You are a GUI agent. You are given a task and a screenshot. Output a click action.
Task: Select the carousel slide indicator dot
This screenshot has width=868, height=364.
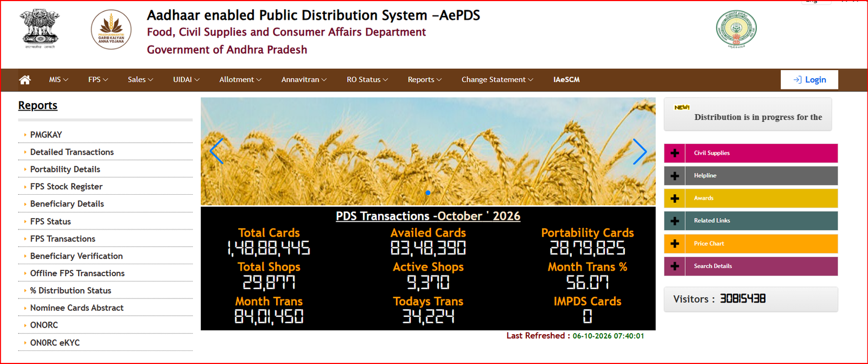coord(428,193)
